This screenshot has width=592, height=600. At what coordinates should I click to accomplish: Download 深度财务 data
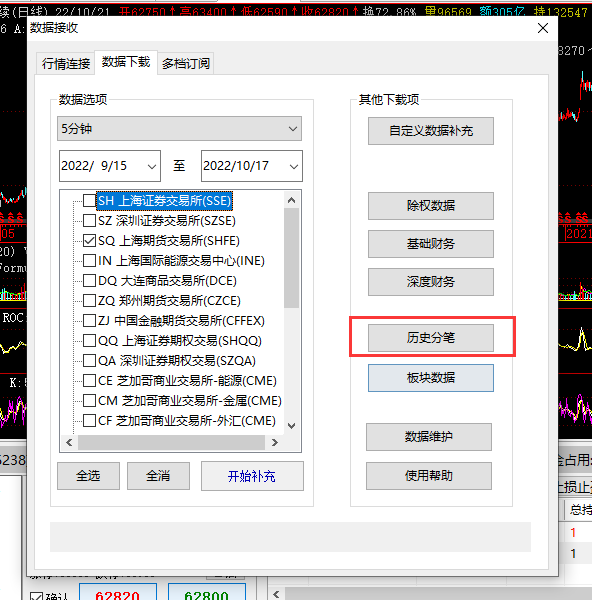[431, 282]
